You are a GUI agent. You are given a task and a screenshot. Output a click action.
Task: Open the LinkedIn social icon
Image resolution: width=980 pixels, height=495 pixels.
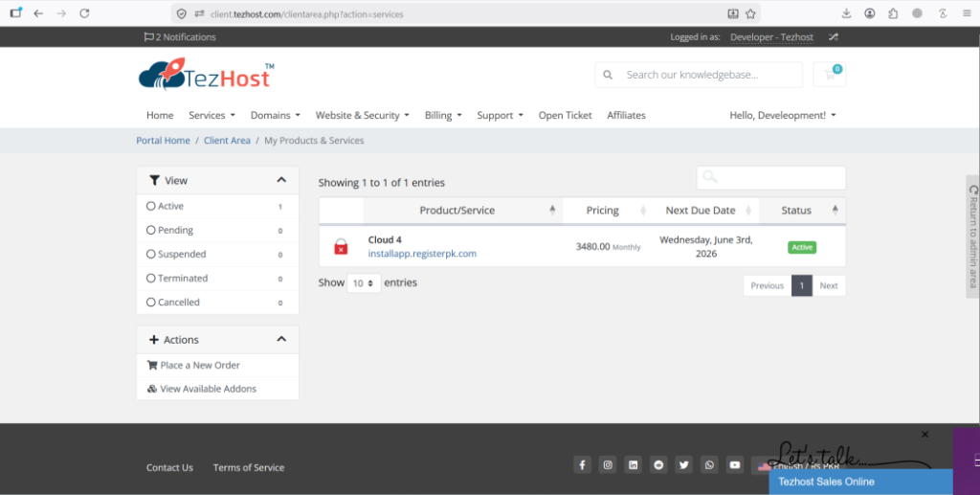[x=634, y=465]
